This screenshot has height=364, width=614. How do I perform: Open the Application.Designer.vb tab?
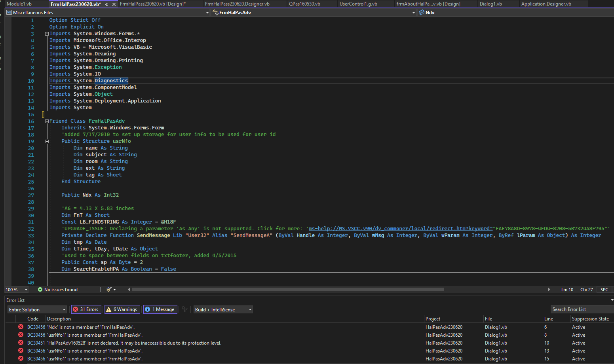pos(546,4)
